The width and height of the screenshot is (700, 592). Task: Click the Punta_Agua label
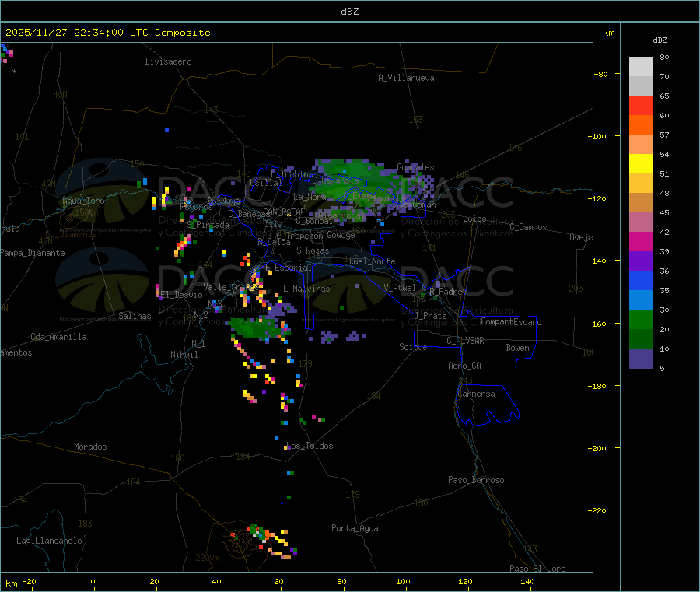355,528
